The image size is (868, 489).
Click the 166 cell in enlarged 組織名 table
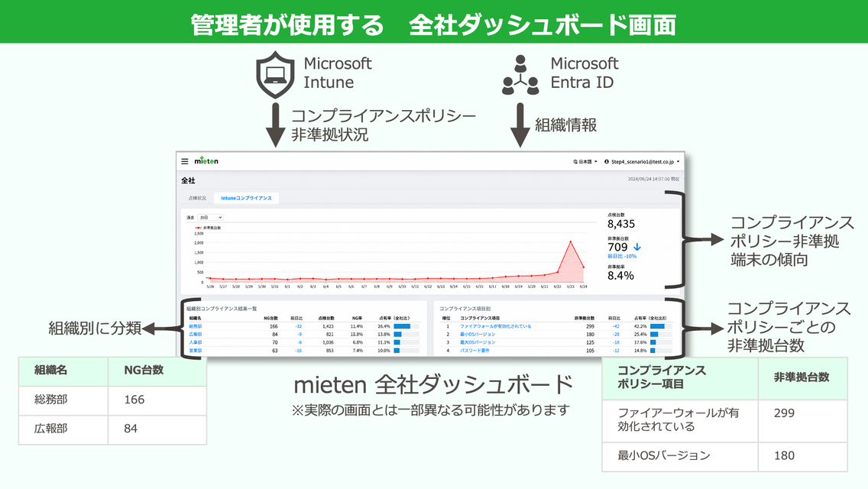click(x=157, y=400)
